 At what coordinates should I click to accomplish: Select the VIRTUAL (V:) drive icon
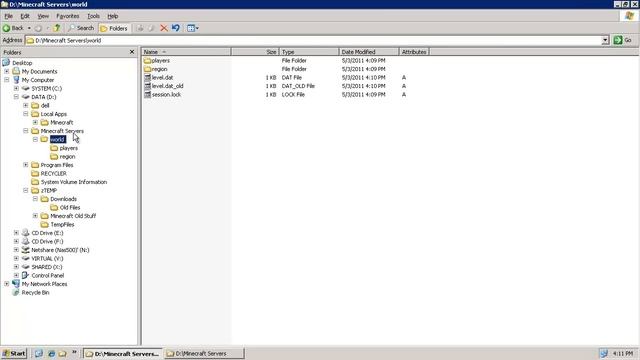click(x=25, y=259)
